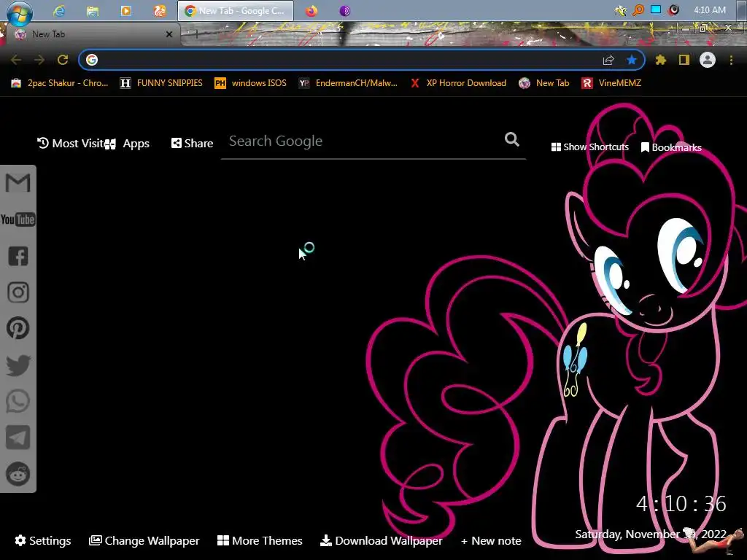Open EndermanCH/Malw... bookmark

tap(348, 83)
